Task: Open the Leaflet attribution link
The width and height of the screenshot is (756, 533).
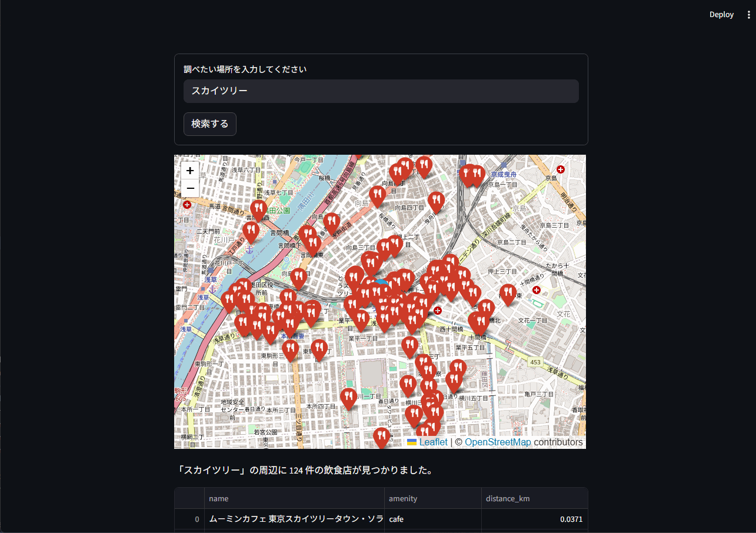Action: point(433,442)
